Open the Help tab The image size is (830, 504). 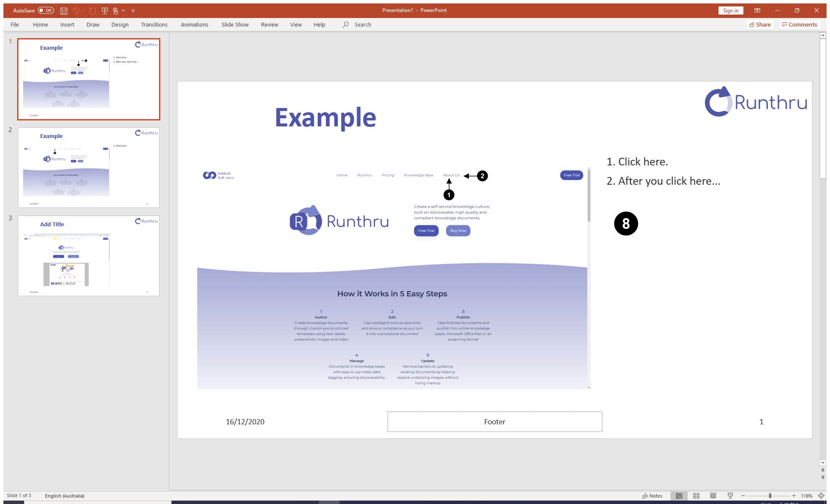click(319, 24)
